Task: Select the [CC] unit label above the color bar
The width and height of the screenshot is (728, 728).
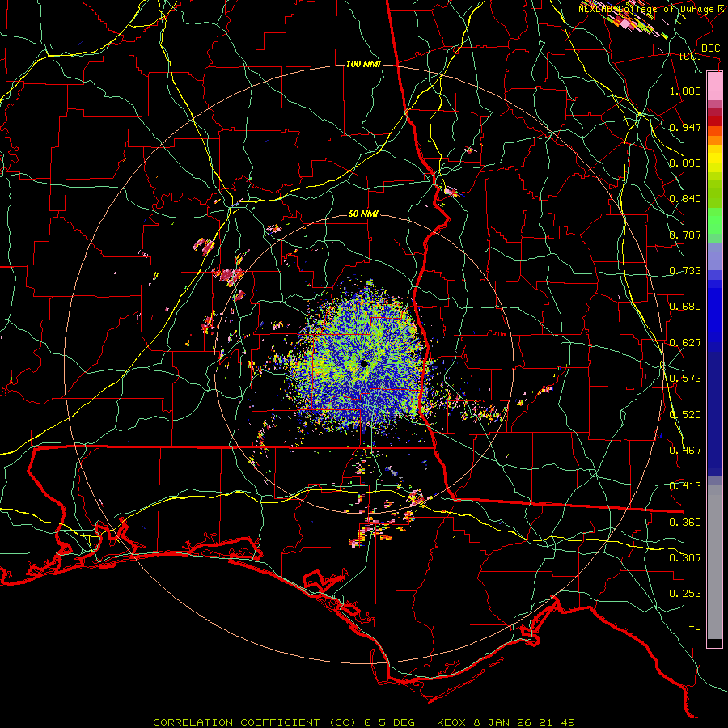Action: (x=690, y=56)
